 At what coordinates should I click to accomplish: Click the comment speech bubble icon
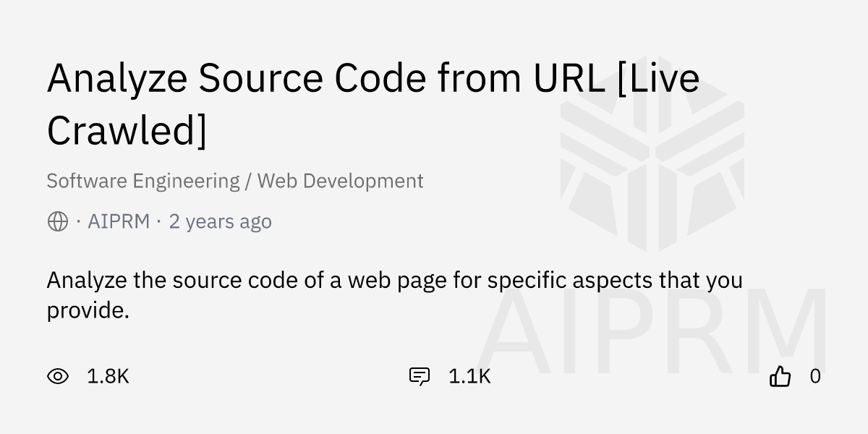click(420, 376)
